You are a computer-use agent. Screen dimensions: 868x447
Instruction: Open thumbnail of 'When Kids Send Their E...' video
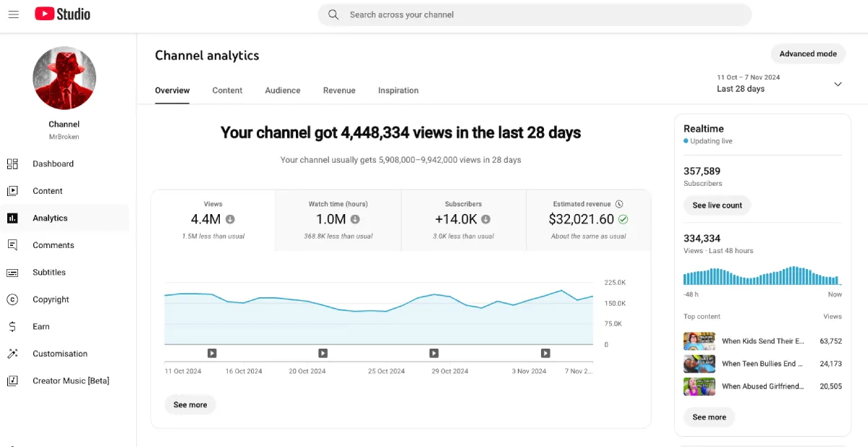[699, 341]
